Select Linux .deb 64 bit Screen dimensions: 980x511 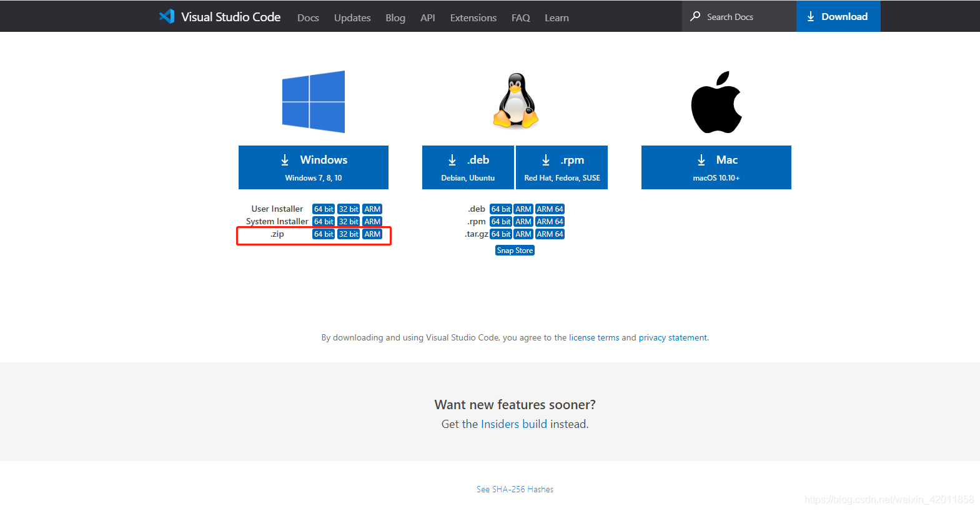(501, 209)
